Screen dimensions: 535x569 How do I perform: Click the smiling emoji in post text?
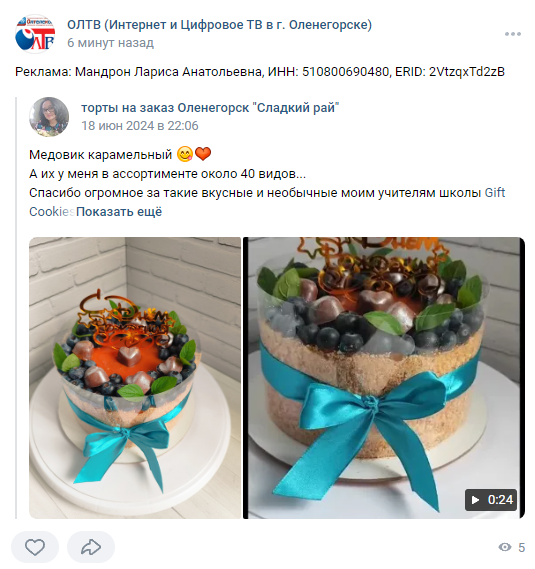click(x=185, y=154)
